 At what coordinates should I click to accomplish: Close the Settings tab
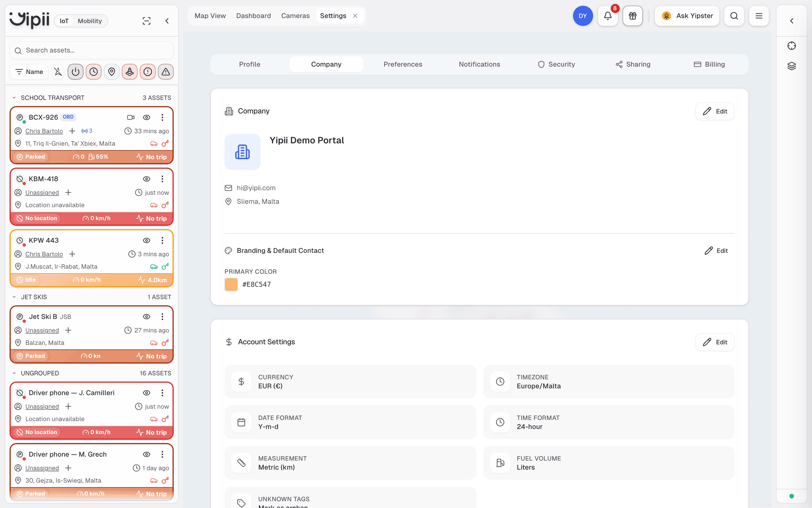[x=355, y=16]
